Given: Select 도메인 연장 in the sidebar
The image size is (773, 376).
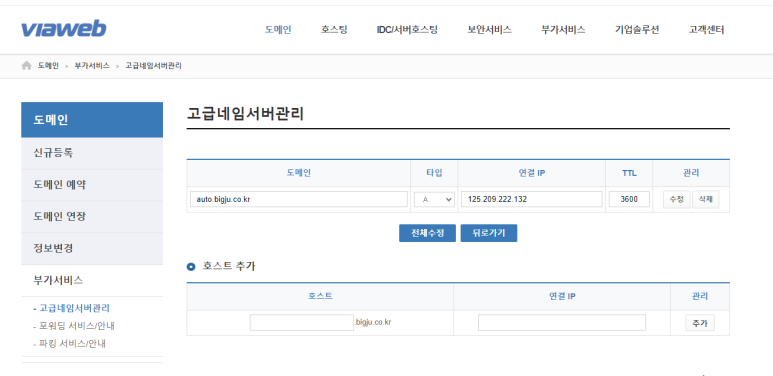Looking at the screenshot, I should (92, 216).
